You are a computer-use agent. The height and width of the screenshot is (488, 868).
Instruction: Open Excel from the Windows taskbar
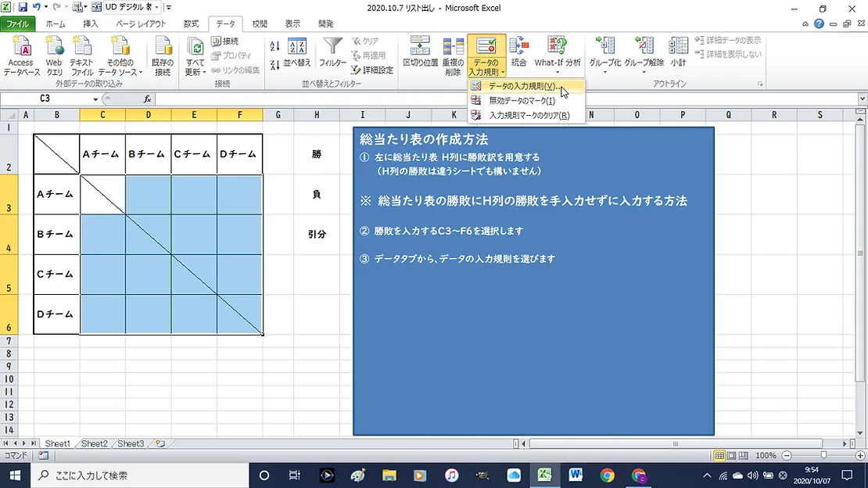click(x=545, y=475)
